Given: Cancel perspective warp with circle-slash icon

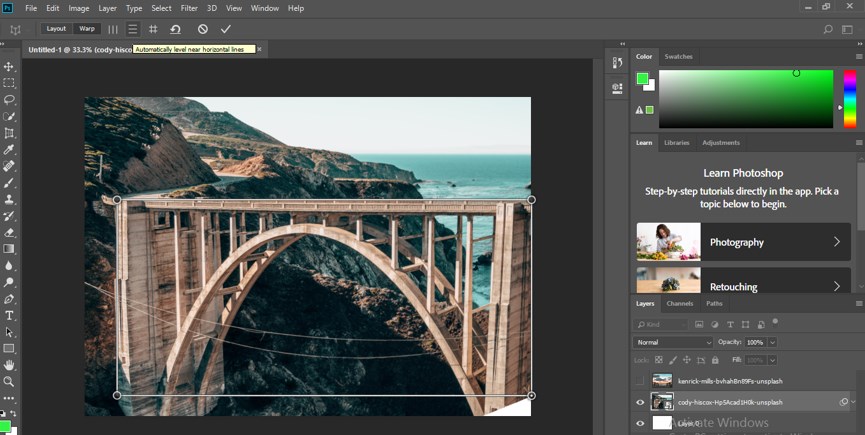Looking at the screenshot, I should pyautogui.click(x=203, y=29).
